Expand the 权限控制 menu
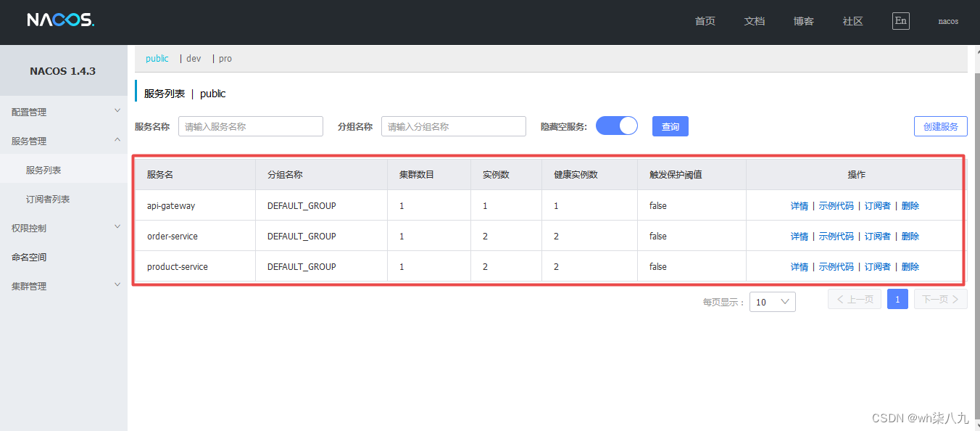The width and height of the screenshot is (980, 431). [x=64, y=228]
